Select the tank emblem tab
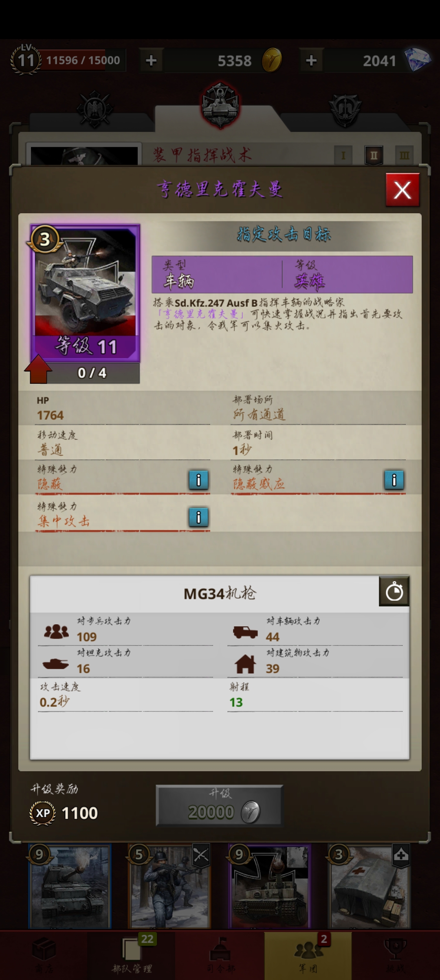440x980 pixels. click(220, 105)
